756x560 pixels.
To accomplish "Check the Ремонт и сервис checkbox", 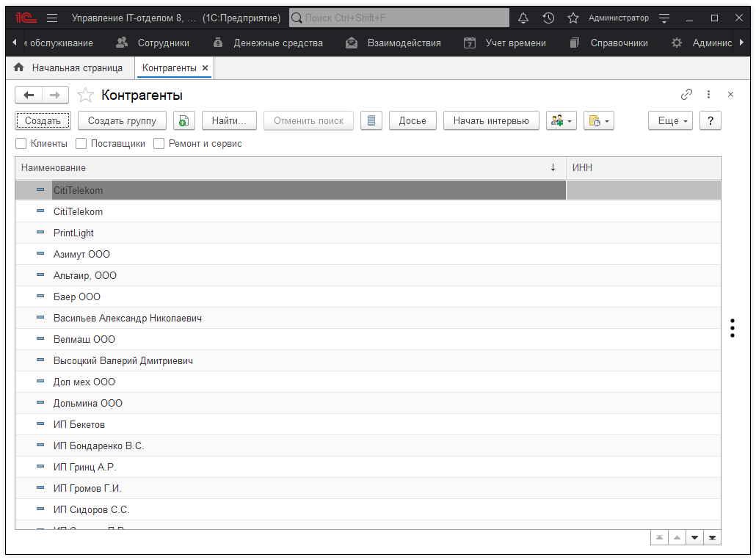I will (159, 144).
